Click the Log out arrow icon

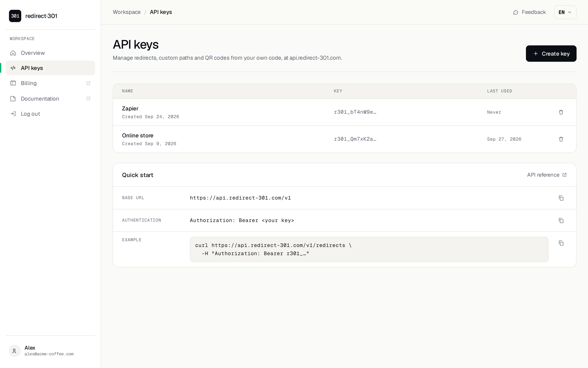click(x=13, y=114)
